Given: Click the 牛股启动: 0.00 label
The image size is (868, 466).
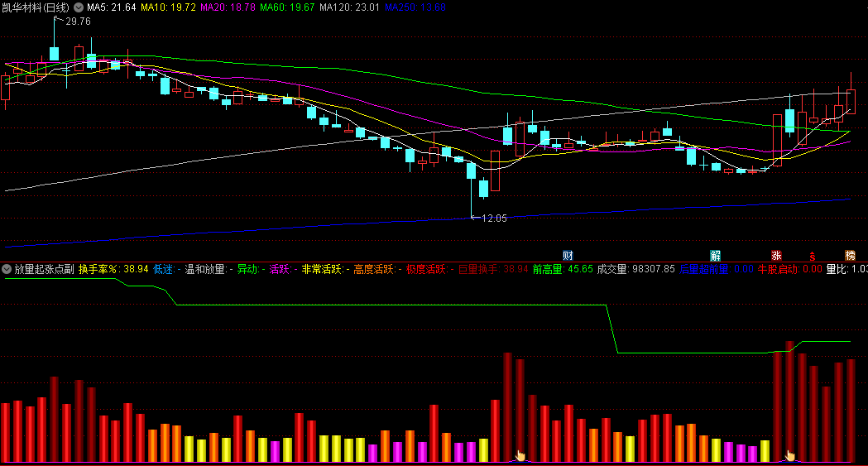Looking at the screenshot, I should tap(789, 270).
